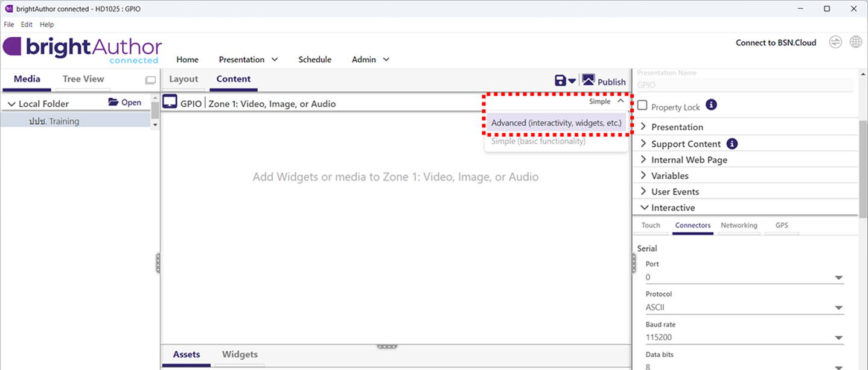The width and height of the screenshot is (868, 370).
Task: Enable the Property Lock checkbox
Action: pyautogui.click(x=641, y=106)
